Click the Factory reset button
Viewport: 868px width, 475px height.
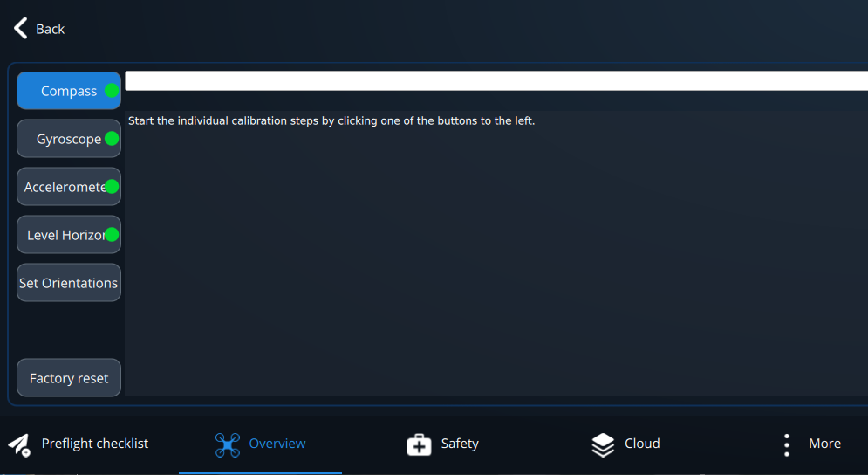[x=69, y=378]
